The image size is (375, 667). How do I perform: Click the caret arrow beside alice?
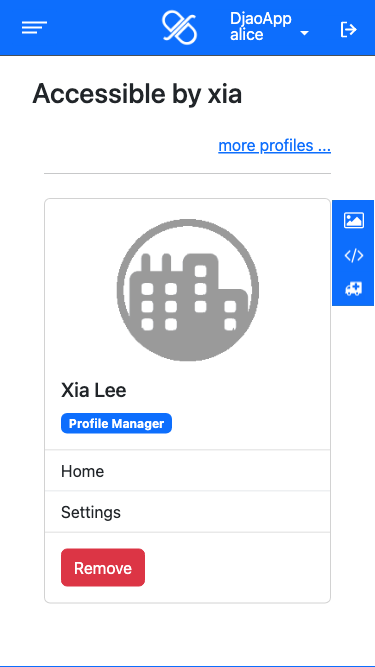click(x=304, y=33)
